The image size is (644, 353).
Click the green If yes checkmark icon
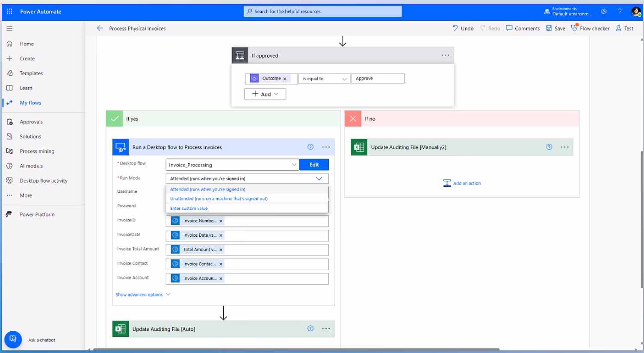114,119
